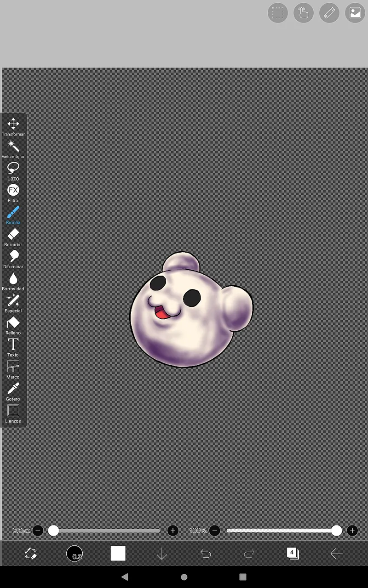Tap the Android recent apps button
368x588 pixels.
(243, 577)
